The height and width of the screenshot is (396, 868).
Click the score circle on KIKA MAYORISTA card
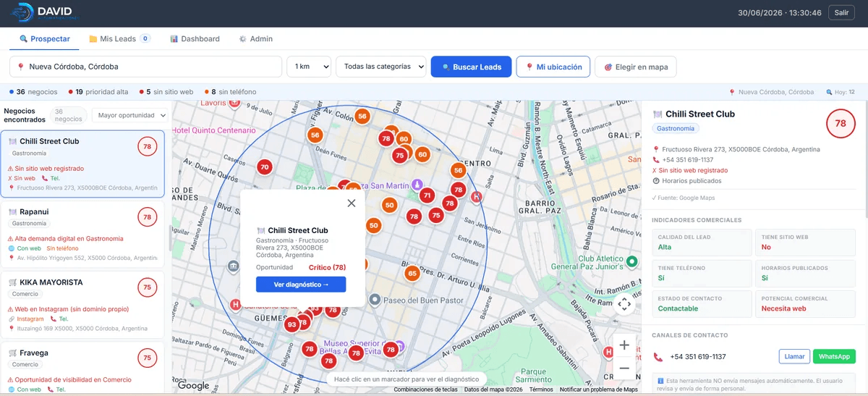pyautogui.click(x=148, y=287)
